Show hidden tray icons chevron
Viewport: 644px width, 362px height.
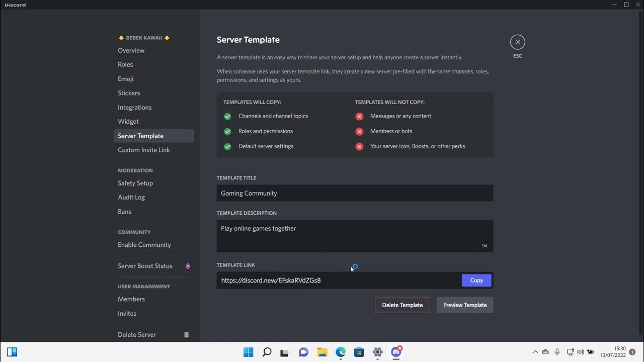point(535,352)
